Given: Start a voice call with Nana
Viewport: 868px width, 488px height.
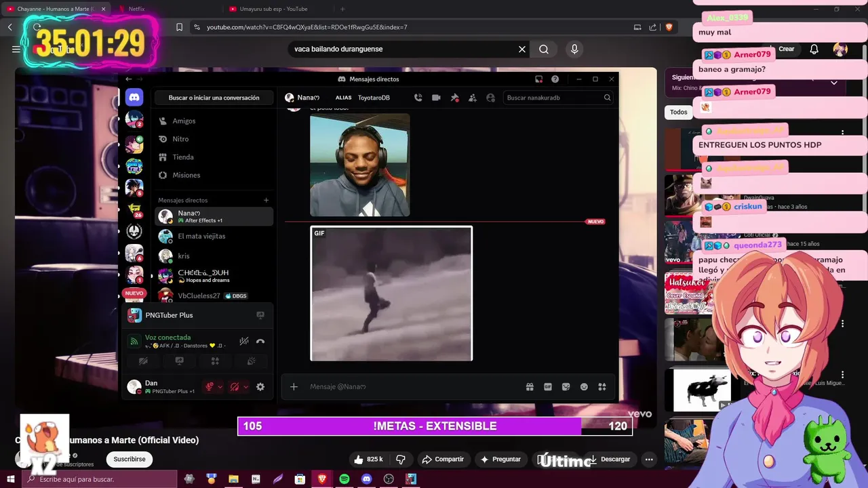Looking at the screenshot, I should tap(418, 98).
